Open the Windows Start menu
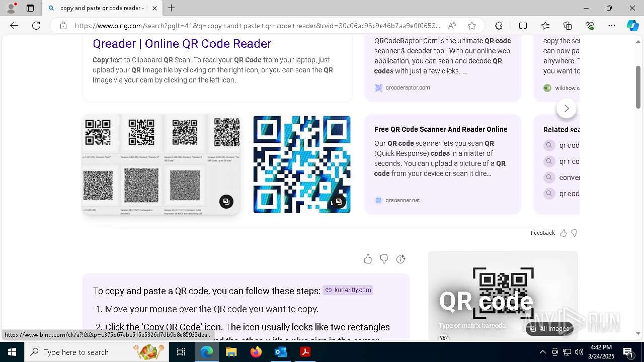 click(12, 352)
